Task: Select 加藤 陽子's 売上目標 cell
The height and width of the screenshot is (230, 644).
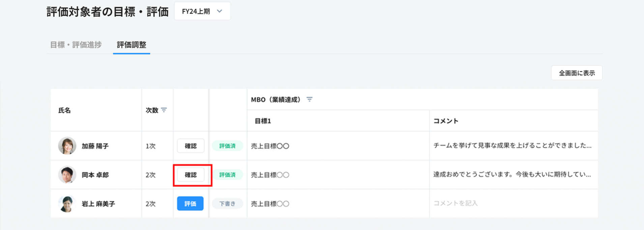Action: pos(270,146)
